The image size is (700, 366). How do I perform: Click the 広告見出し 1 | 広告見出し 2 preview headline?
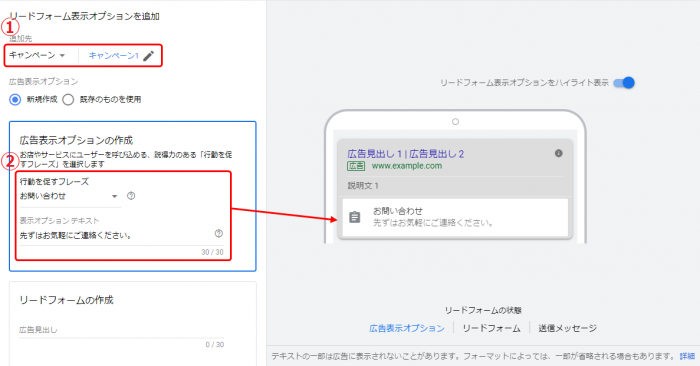(x=405, y=154)
